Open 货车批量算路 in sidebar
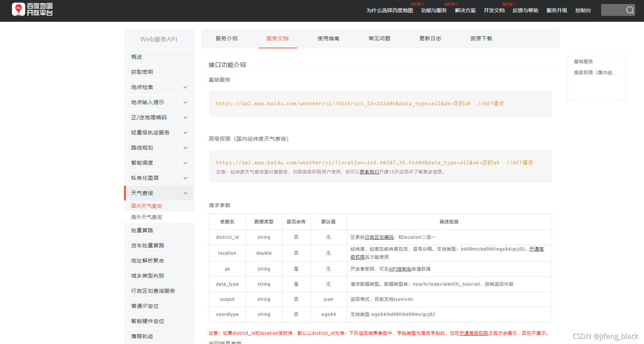This screenshot has width=644, height=344. click(x=159, y=245)
